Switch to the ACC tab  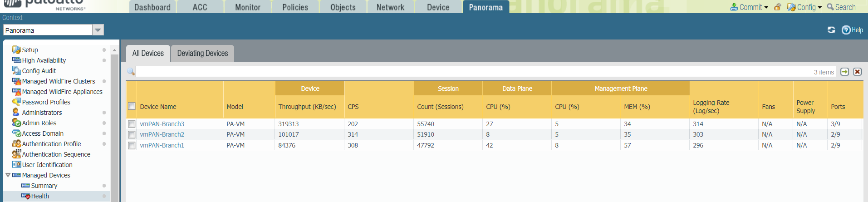tap(200, 7)
